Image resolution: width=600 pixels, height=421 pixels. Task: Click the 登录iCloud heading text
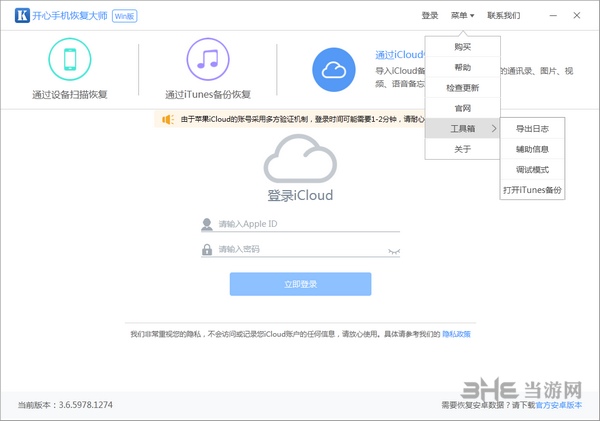click(300, 195)
